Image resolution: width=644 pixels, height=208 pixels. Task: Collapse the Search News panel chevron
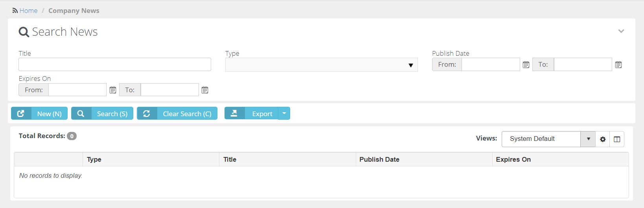tap(621, 31)
